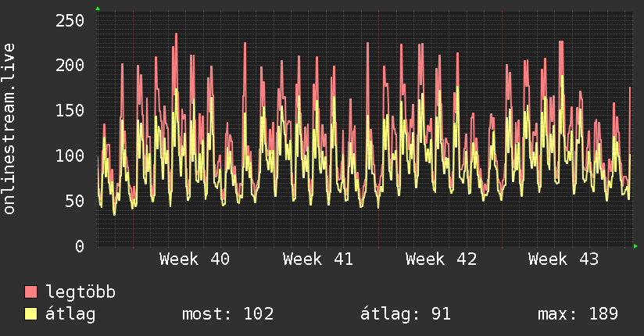The width and height of the screenshot is (644, 336).
Task: Click the 150 y-axis label
Action: coord(70,110)
